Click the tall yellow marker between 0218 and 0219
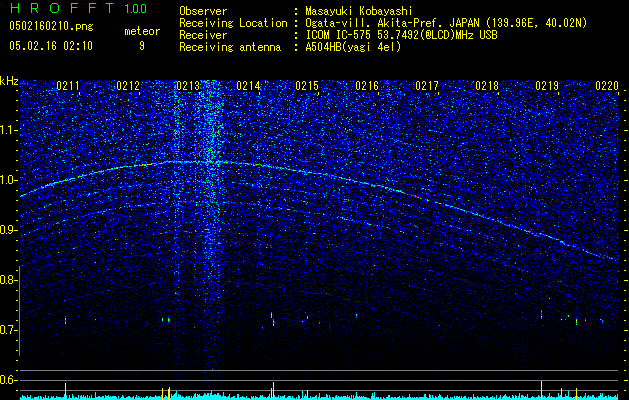629x400 pixels. (x=542, y=390)
